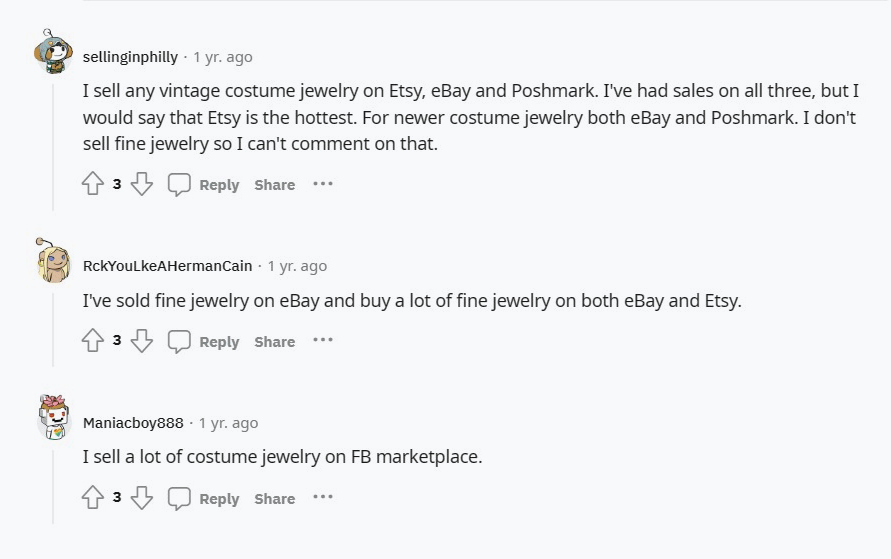Visit Maniacboy888's profile via username
This screenshot has height=559, width=891.
coord(133,423)
